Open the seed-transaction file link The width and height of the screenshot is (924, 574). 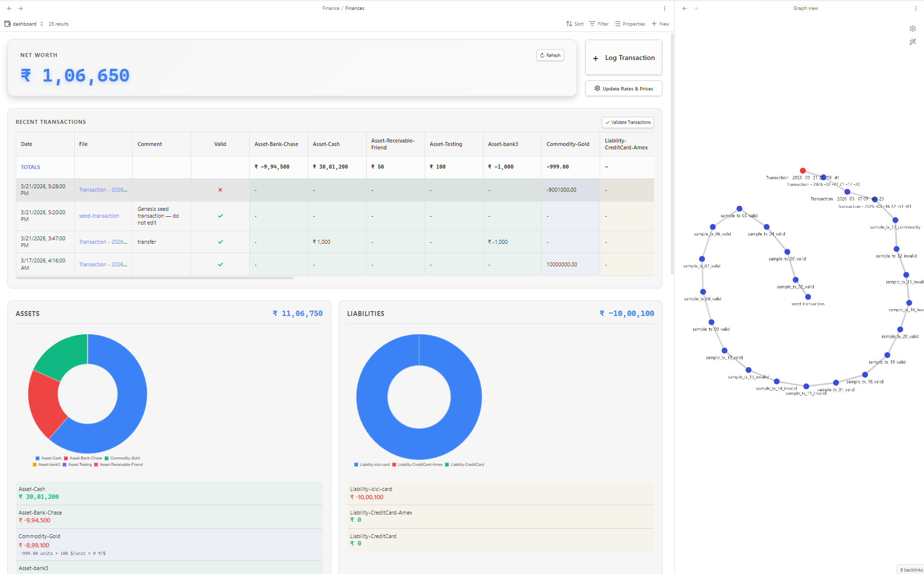pos(99,216)
